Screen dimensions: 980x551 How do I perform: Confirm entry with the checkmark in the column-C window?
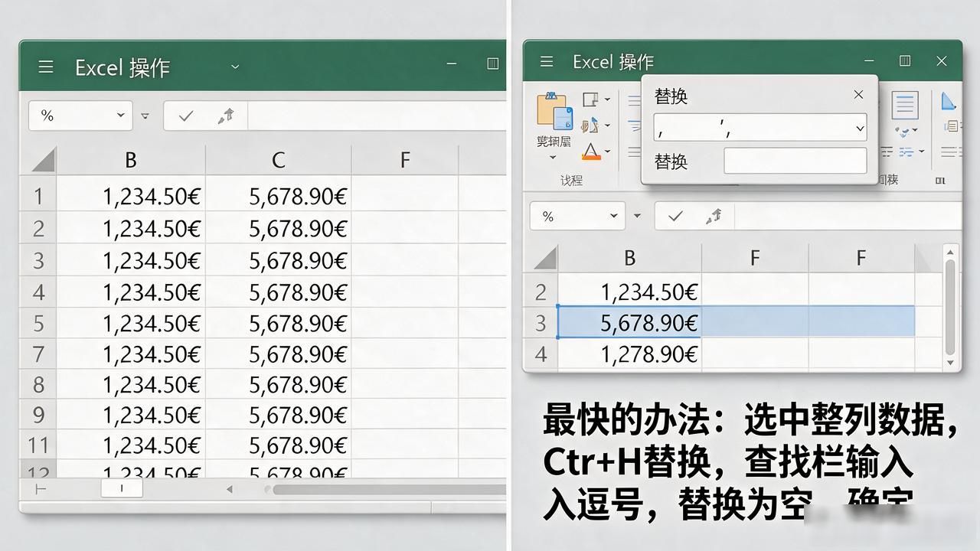point(185,116)
